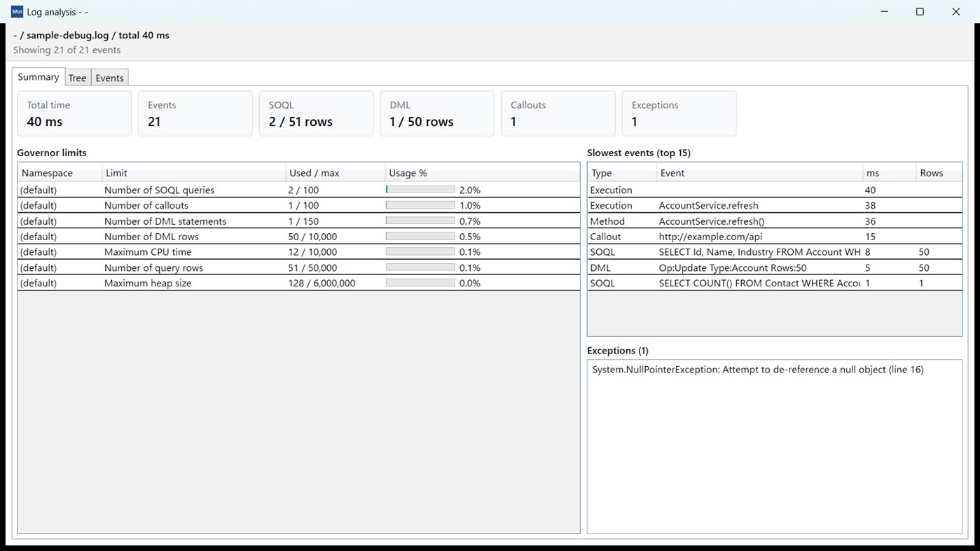Select the Maximum heap size row
This screenshot has width=980, height=551.
pos(299,283)
